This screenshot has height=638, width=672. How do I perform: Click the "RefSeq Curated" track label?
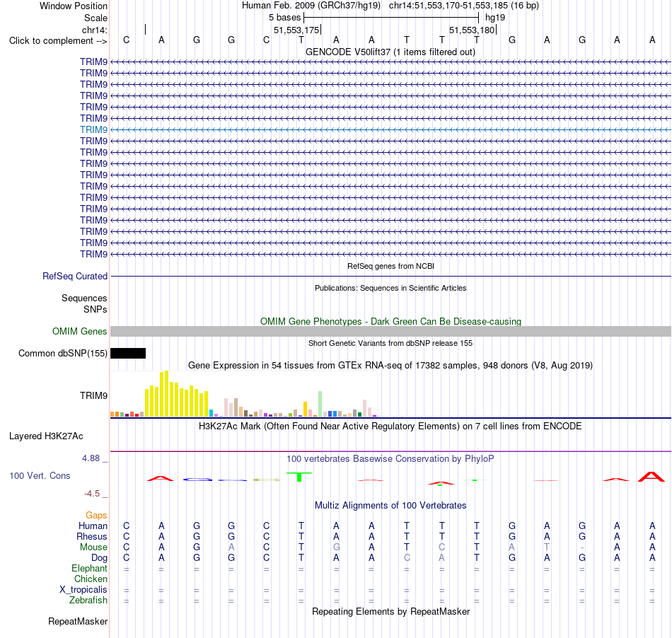pyautogui.click(x=75, y=277)
